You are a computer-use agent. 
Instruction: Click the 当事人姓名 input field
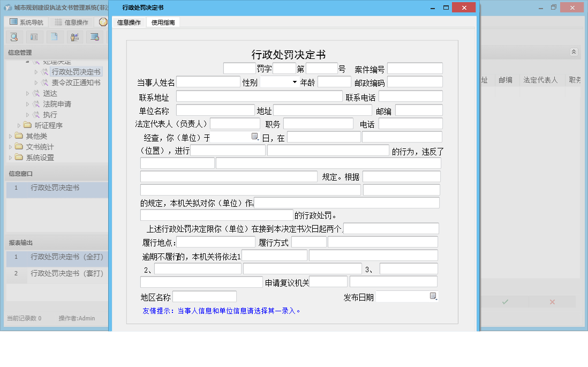coord(208,81)
